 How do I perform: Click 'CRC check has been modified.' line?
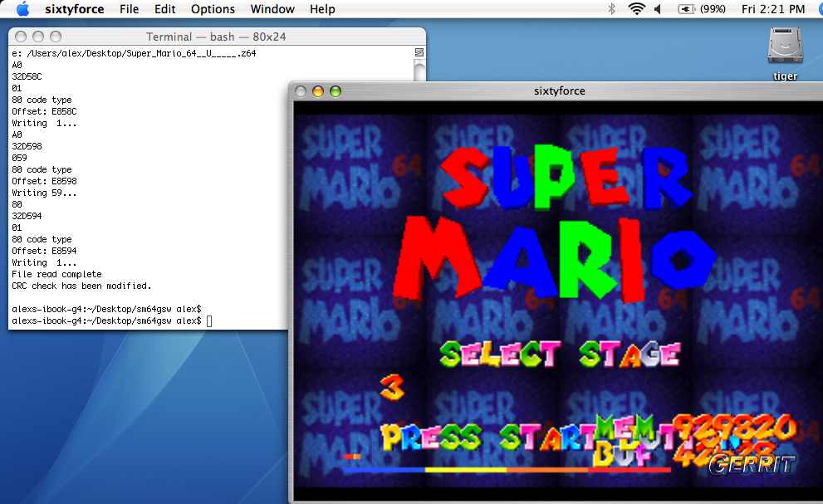click(81, 286)
